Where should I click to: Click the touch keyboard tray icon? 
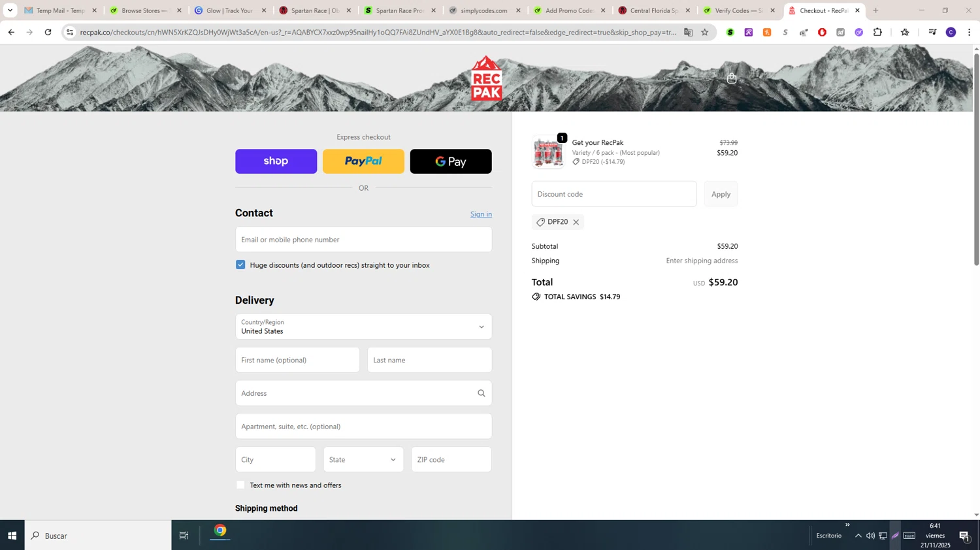pyautogui.click(x=909, y=536)
